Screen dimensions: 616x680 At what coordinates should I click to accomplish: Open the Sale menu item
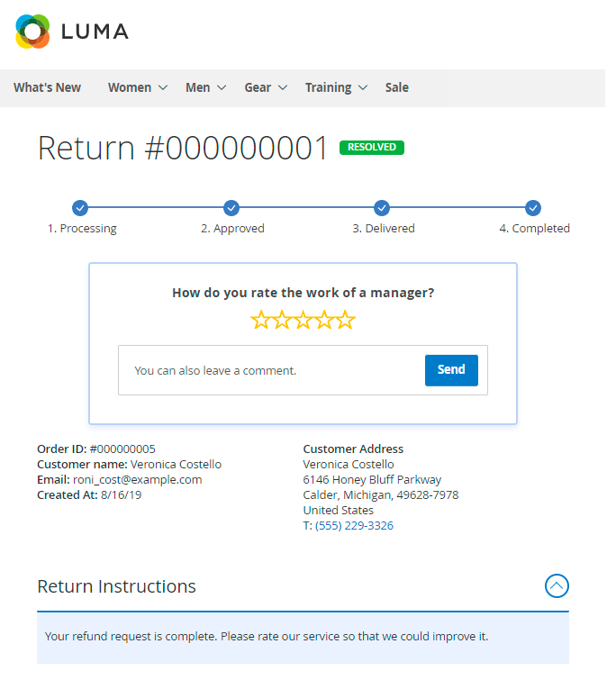(396, 87)
